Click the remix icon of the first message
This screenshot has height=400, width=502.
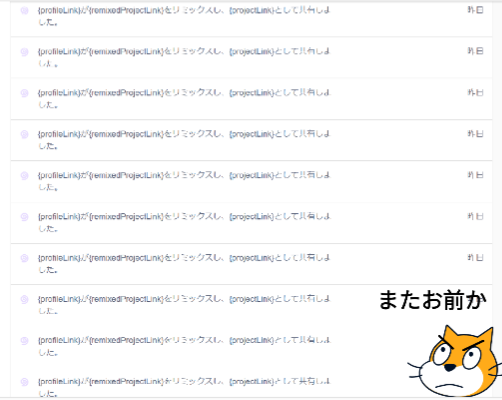(x=24, y=11)
